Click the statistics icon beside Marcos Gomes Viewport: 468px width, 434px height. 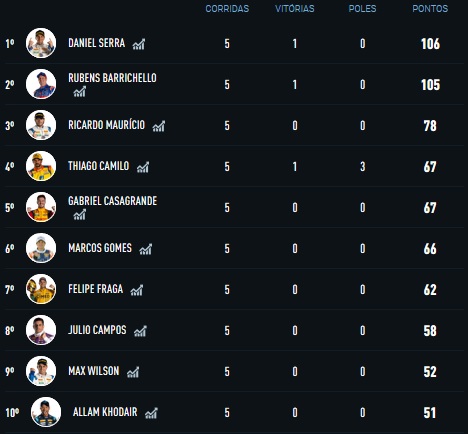pyautogui.click(x=146, y=249)
